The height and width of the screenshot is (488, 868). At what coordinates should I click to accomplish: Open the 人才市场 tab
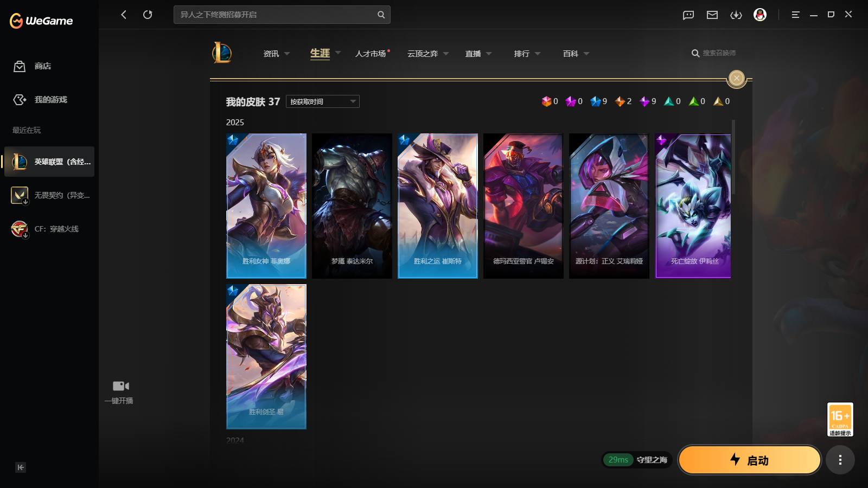[371, 54]
